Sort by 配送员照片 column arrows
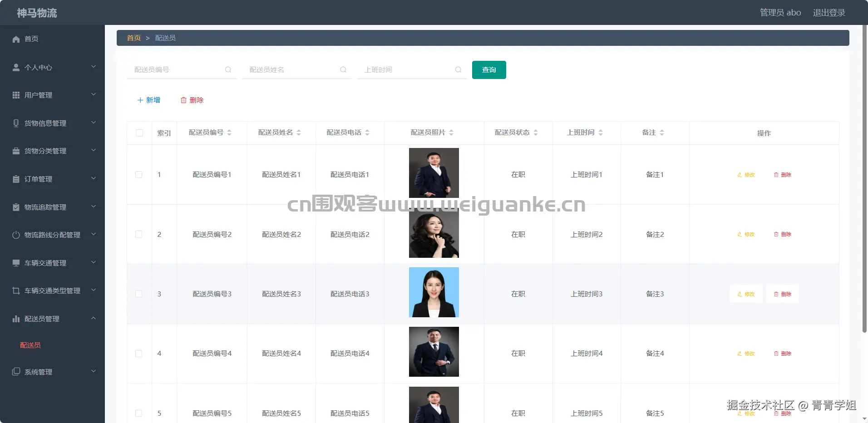This screenshot has height=423, width=868. tap(451, 133)
